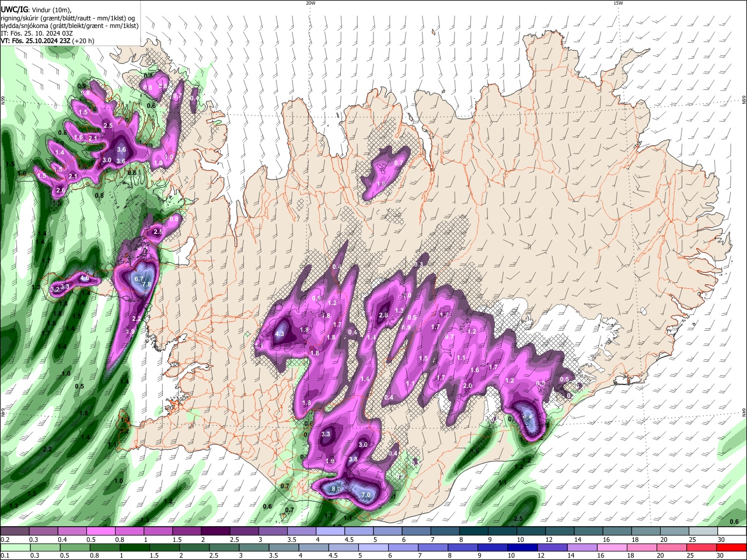Screen dimensions: 747x560
Task: Click the '3.2' value on the map
Action: click(x=55, y=289)
